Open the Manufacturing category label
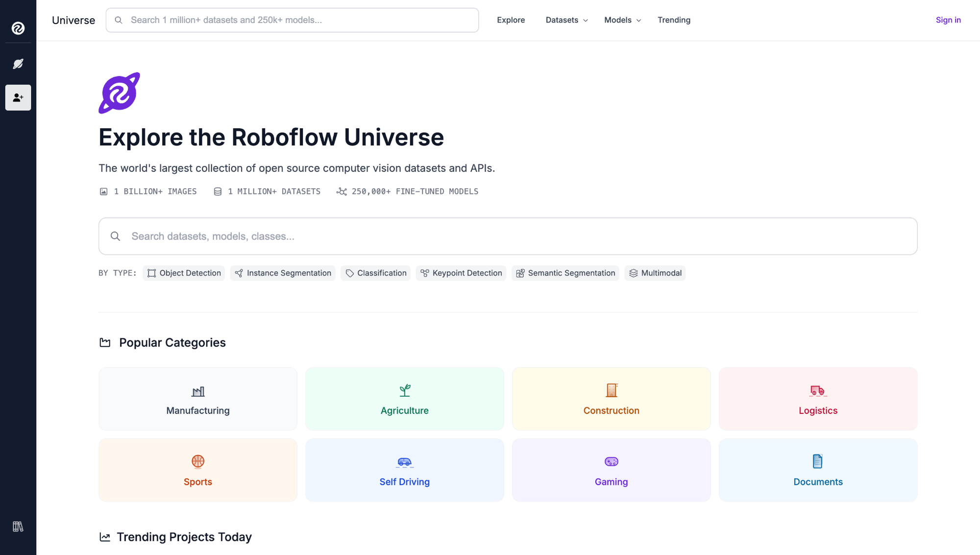This screenshot has width=980, height=555. pos(198,410)
